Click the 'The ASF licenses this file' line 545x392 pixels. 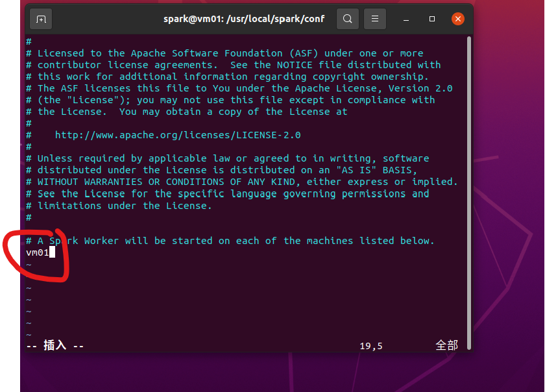tap(239, 88)
